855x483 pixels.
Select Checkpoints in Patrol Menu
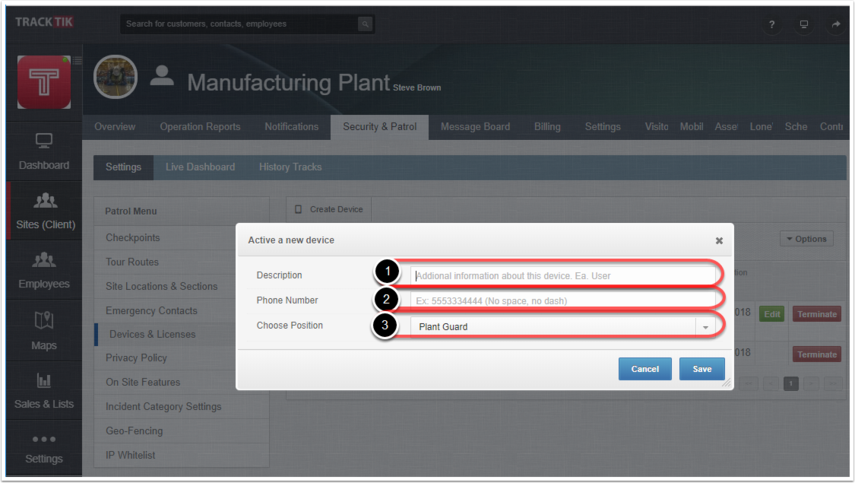pyautogui.click(x=133, y=238)
